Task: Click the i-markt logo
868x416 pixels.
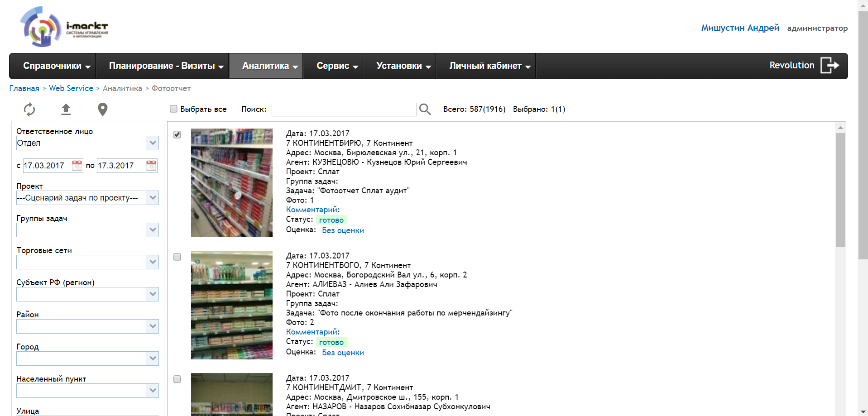Action: pos(63,27)
